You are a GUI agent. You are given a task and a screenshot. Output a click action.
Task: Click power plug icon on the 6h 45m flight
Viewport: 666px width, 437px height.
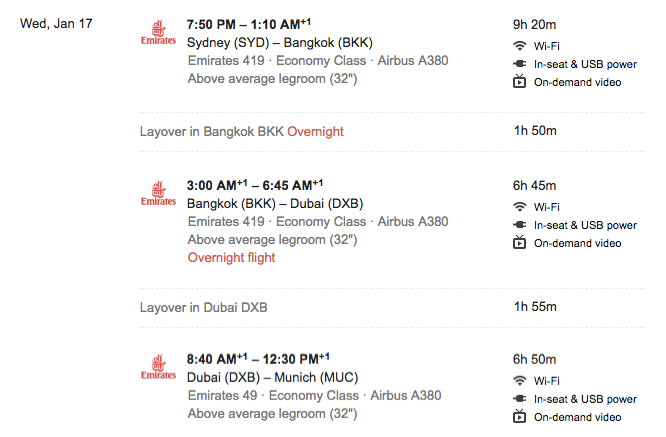[x=519, y=225]
